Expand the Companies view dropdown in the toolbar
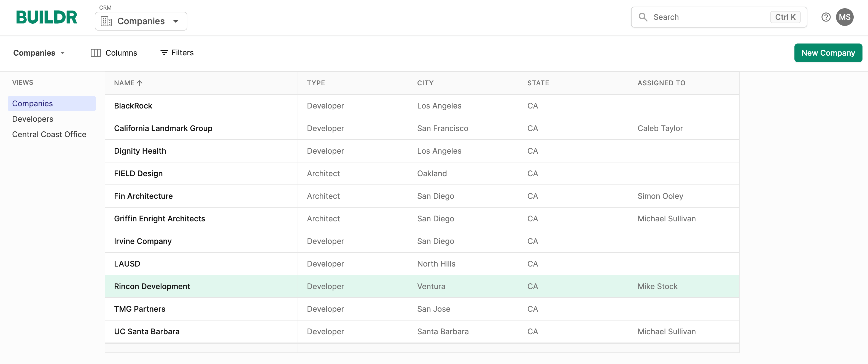 39,53
